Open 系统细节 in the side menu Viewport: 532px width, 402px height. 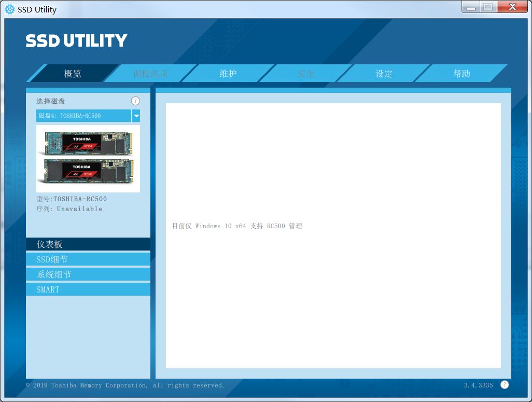pos(88,274)
